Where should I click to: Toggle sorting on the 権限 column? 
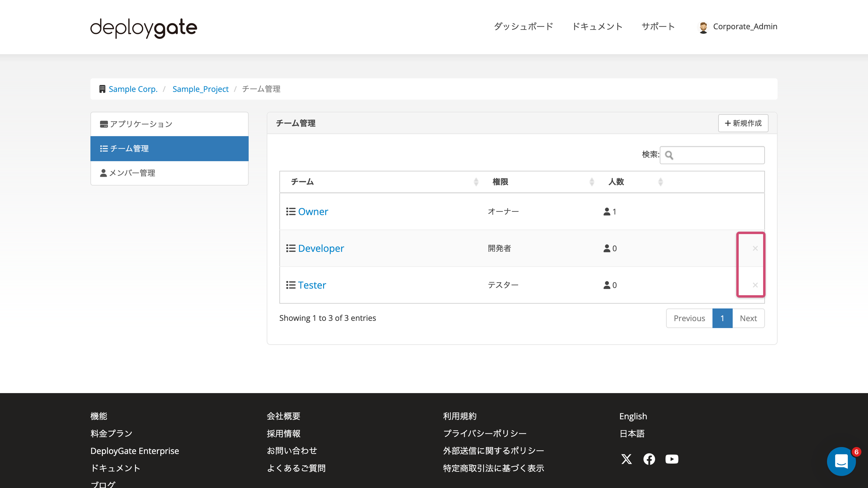click(x=592, y=182)
